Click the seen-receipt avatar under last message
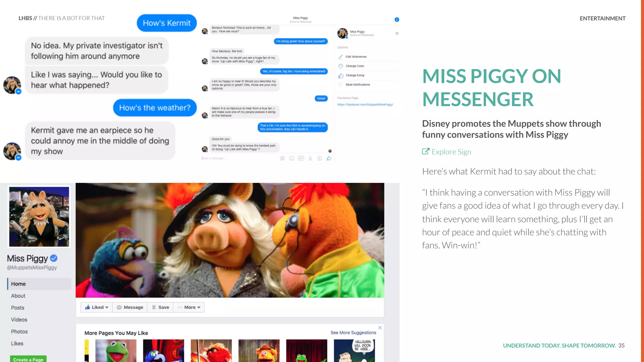Viewport: 644px width, 362px height. (x=330, y=151)
